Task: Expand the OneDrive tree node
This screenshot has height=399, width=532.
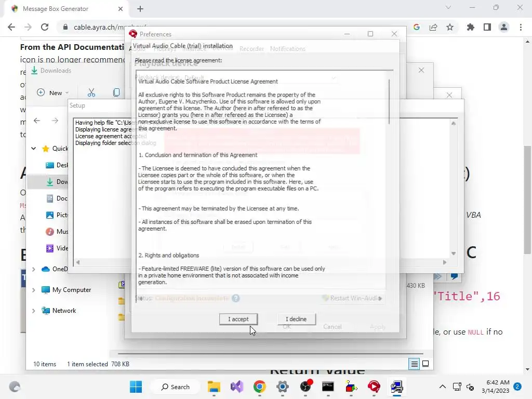Action: 34,269
